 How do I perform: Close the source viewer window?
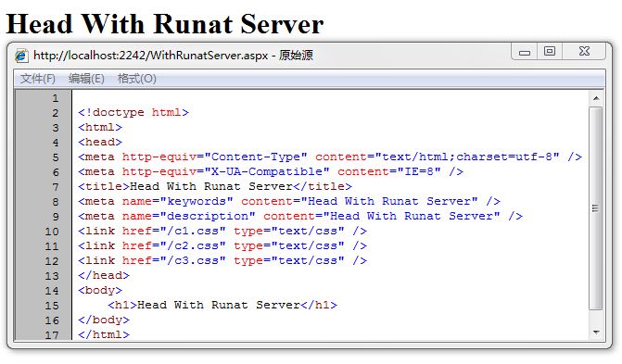[x=584, y=52]
